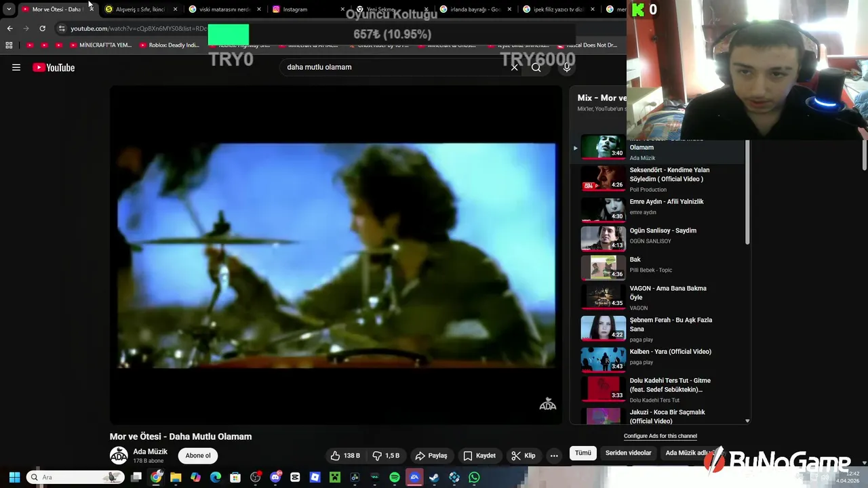Open the Windows Start menu
Viewport: 868px width, 488px height.
click(x=14, y=477)
